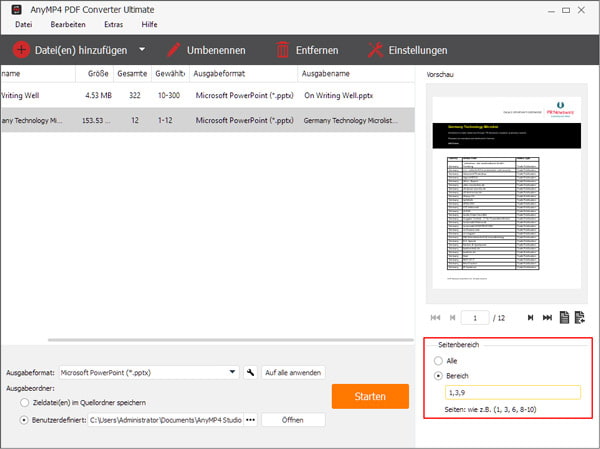Click the wrench output settings icon

[250, 372]
